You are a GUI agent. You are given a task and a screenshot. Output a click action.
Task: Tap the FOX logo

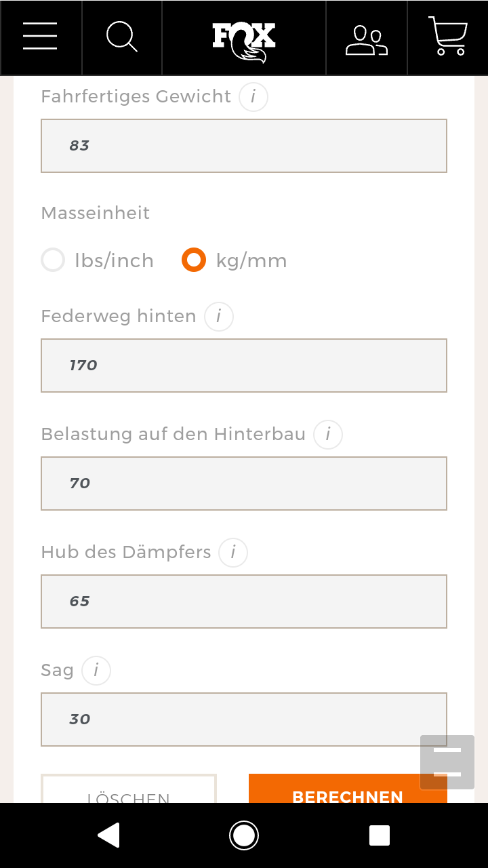click(244, 39)
